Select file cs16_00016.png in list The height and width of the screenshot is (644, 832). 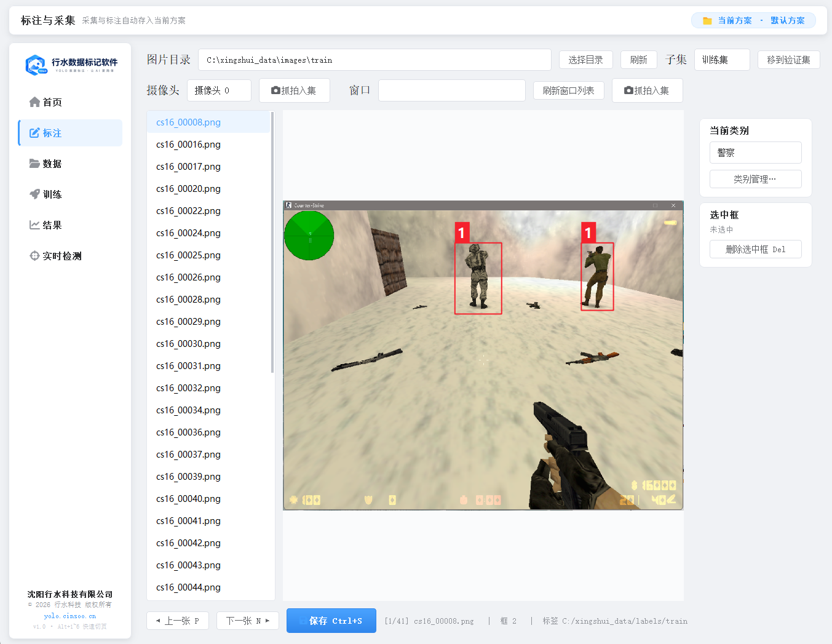(208, 145)
